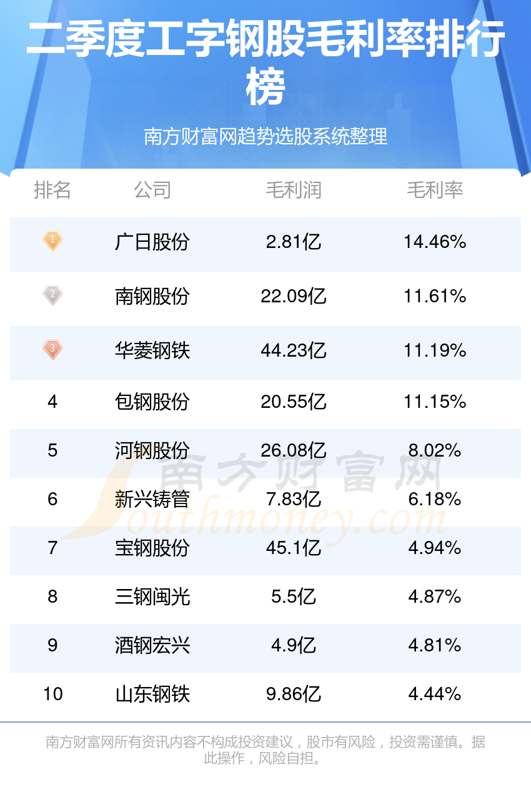Open company name 宝钢股份

click(x=152, y=548)
